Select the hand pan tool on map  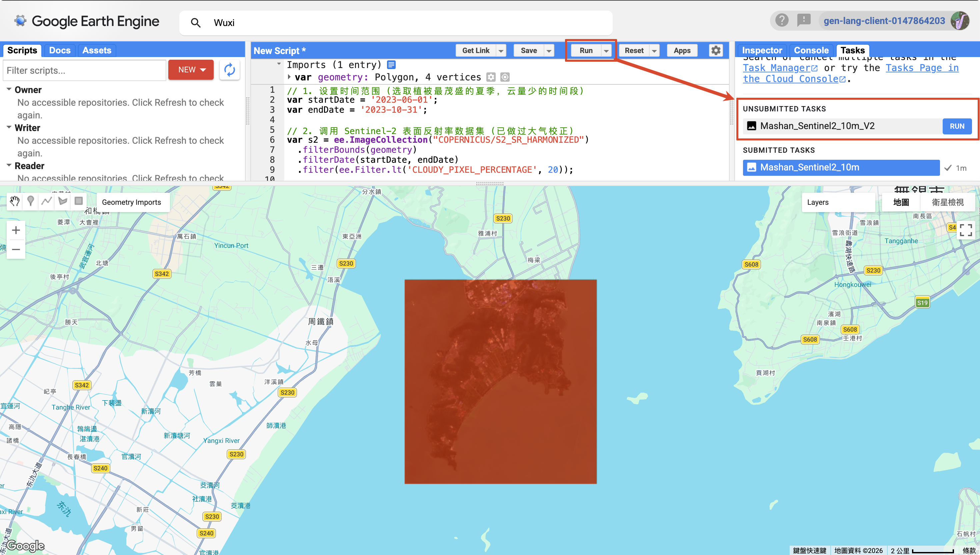pos(14,201)
